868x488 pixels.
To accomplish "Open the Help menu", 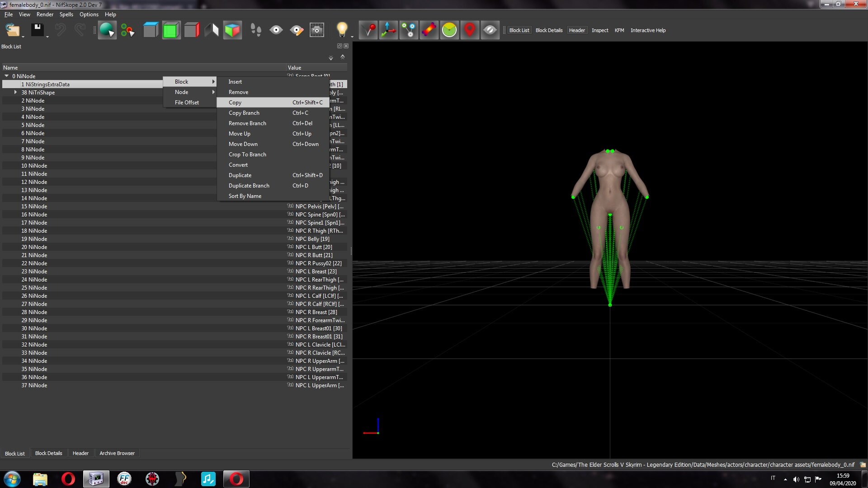I will [x=110, y=14].
